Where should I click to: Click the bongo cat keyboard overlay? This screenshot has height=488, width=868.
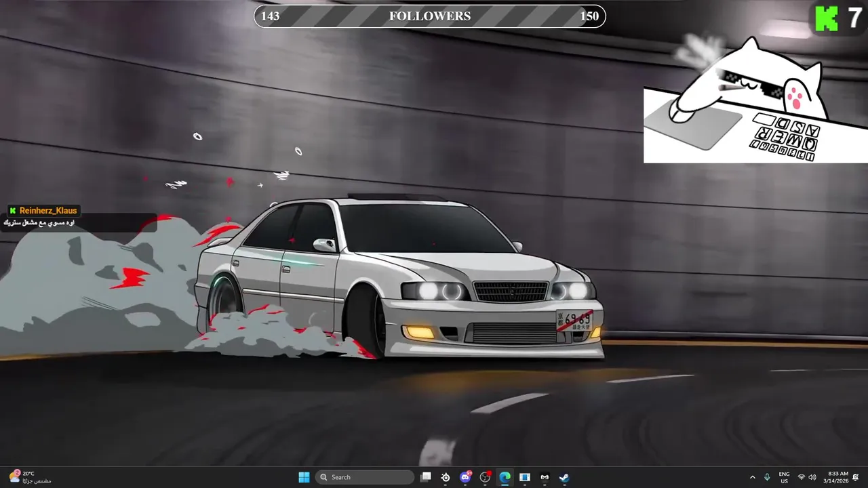point(755,100)
